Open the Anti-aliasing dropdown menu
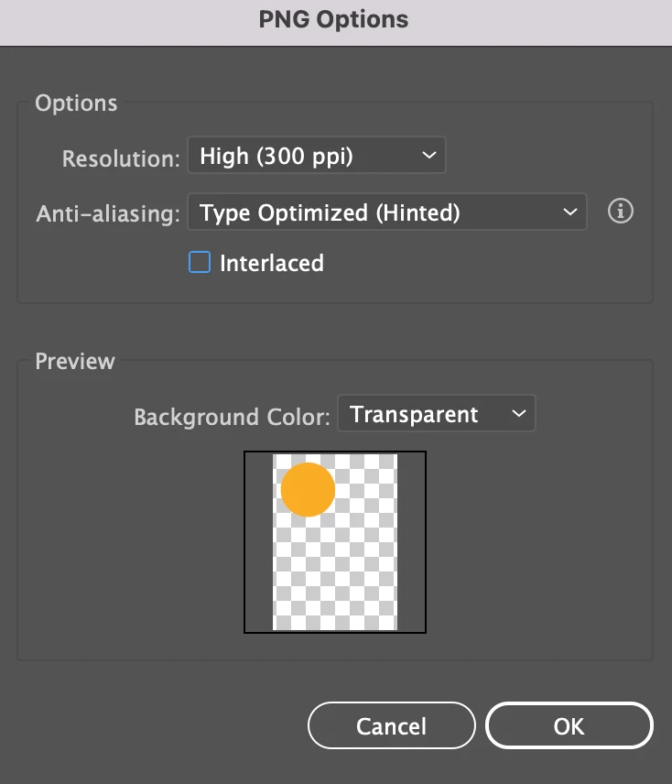Viewport: 672px width, 784px height. [387, 212]
